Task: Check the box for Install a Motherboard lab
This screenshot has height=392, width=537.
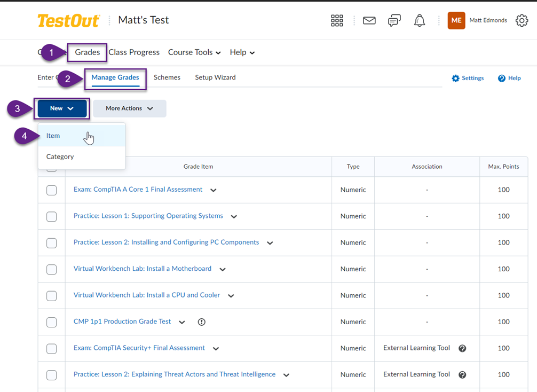Action: coord(51,269)
